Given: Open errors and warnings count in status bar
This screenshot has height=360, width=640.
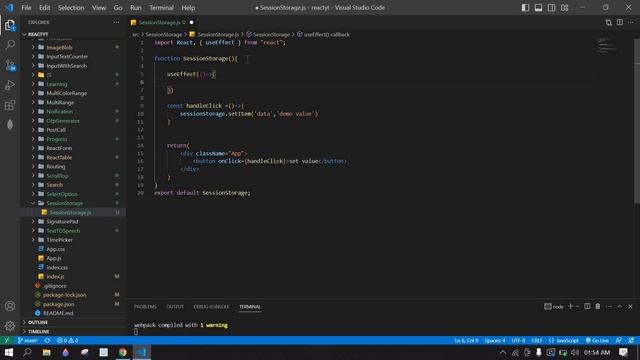Looking at the screenshot, I should (x=67, y=340).
